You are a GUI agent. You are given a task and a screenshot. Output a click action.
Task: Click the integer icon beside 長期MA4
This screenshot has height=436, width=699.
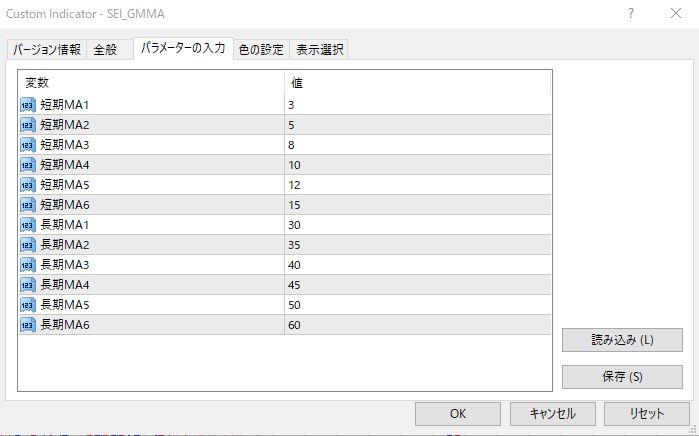click(x=28, y=285)
